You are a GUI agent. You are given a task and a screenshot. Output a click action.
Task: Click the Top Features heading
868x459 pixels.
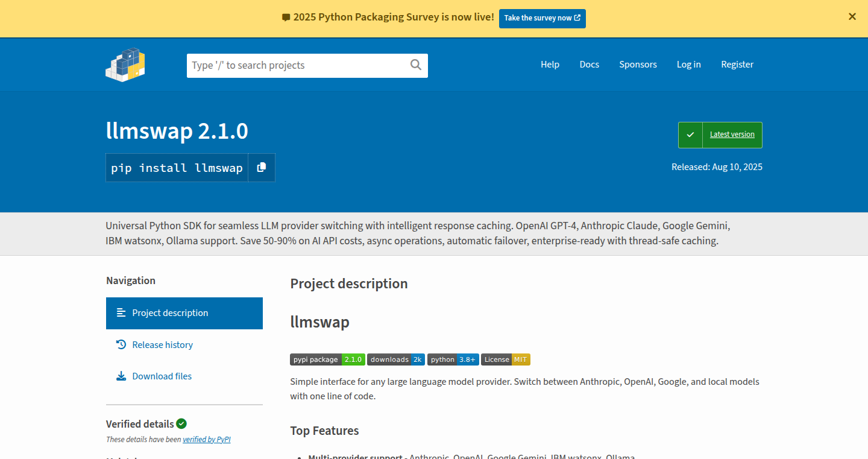[324, 431]
